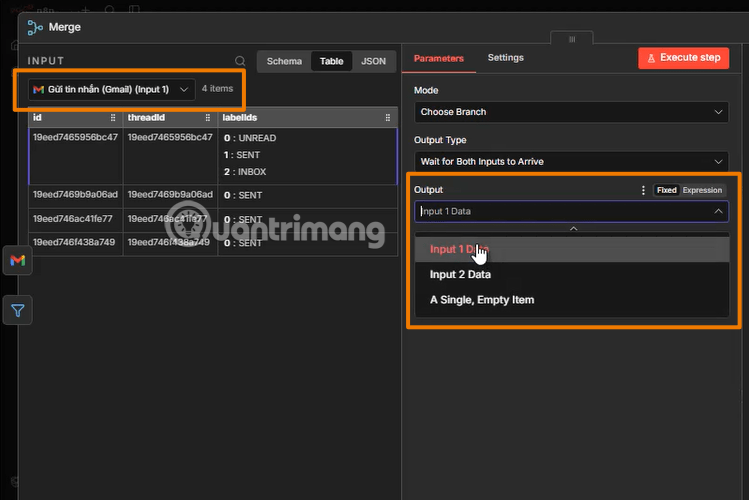Switch to Schema view tab
Image resolution: width=749 pixels, height=500 pixels.
(x=284, y=61)
